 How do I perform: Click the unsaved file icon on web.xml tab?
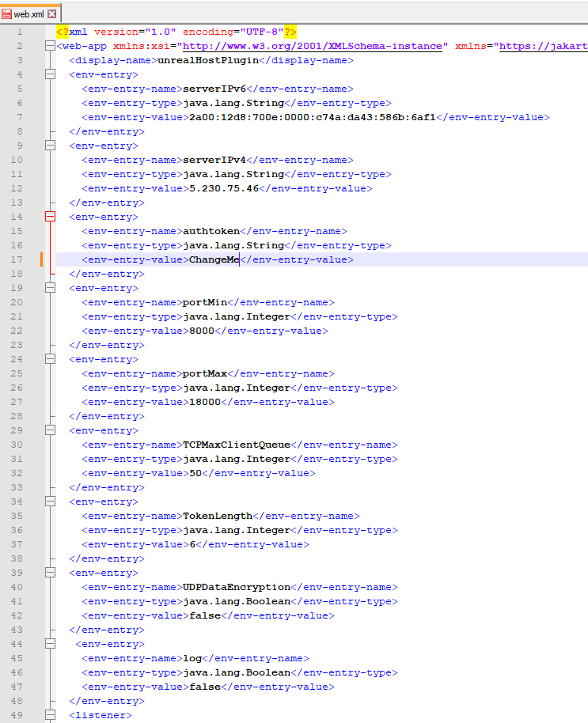click(7, 14)
